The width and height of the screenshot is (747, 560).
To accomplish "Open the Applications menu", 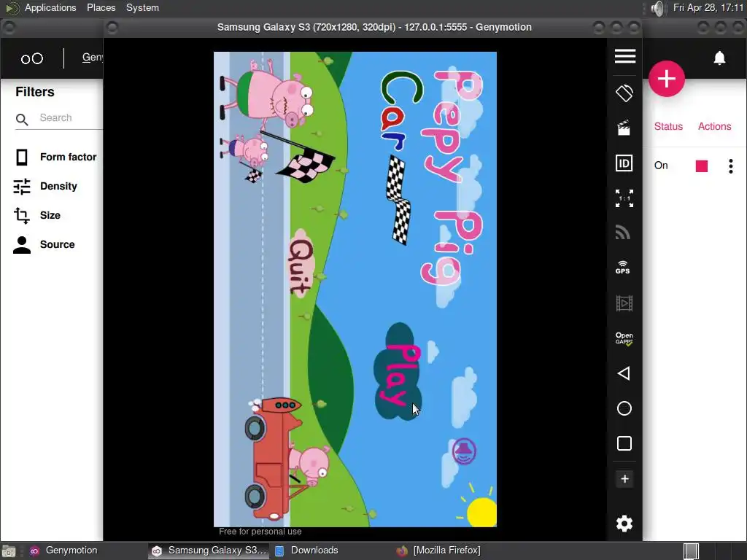I will 50,7.
